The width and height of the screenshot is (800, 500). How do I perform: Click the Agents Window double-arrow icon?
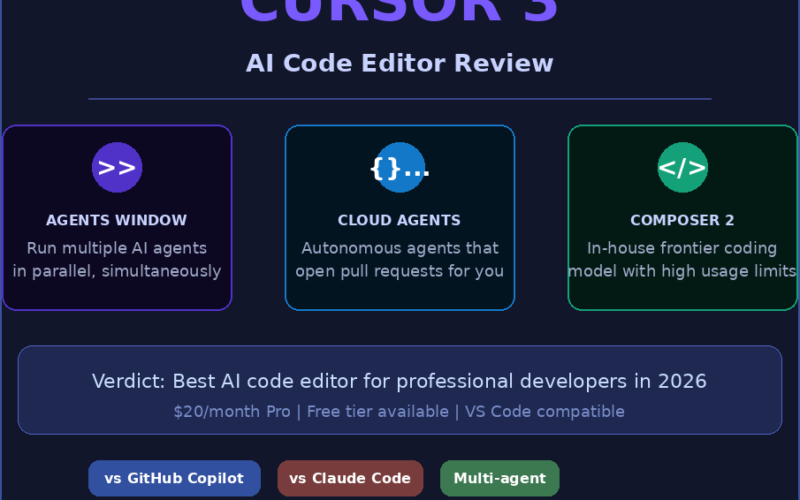click(x=117, y=167)
